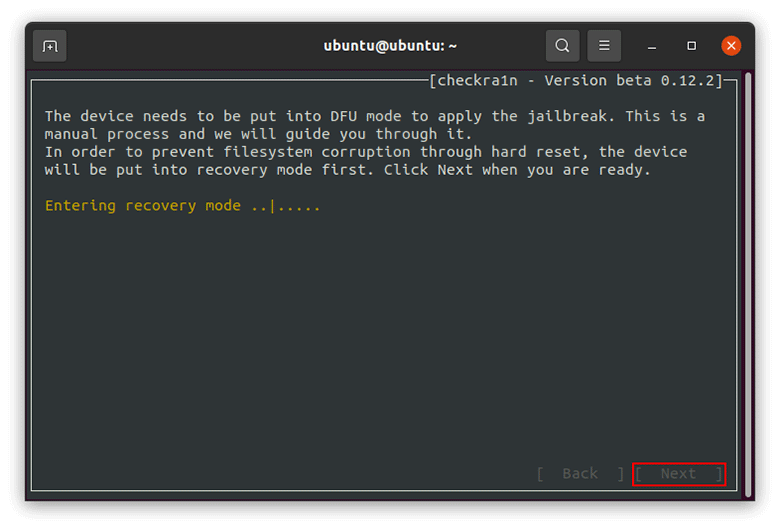Viewport: 780px width, 529px height.
Task: Click the 'The device needs to be put' line
Action: 375,116
